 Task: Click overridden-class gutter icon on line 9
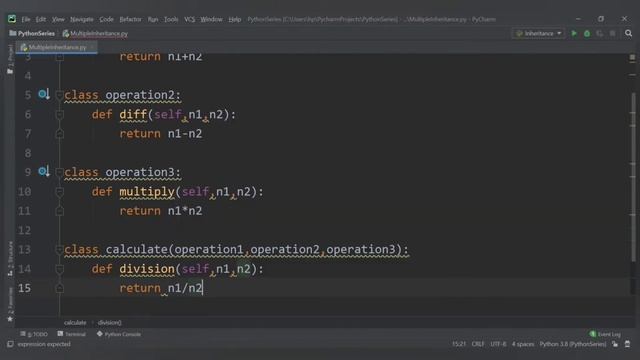point(44,171)
